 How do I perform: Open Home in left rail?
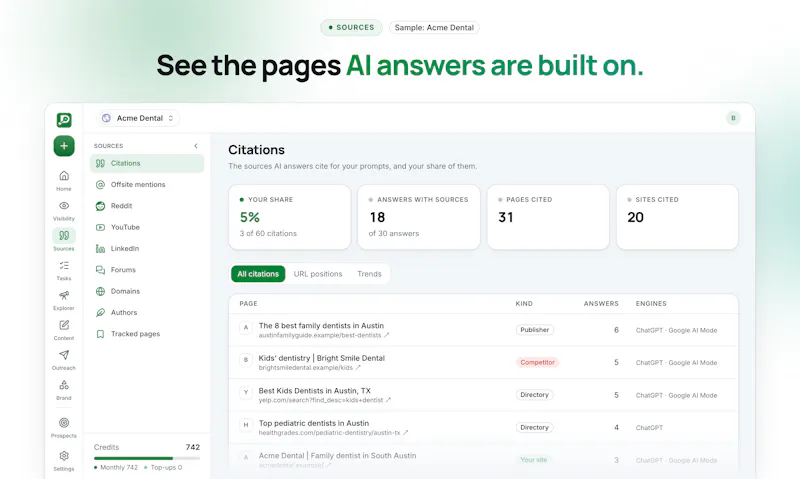pyautogui.click(x=64, y=181)
